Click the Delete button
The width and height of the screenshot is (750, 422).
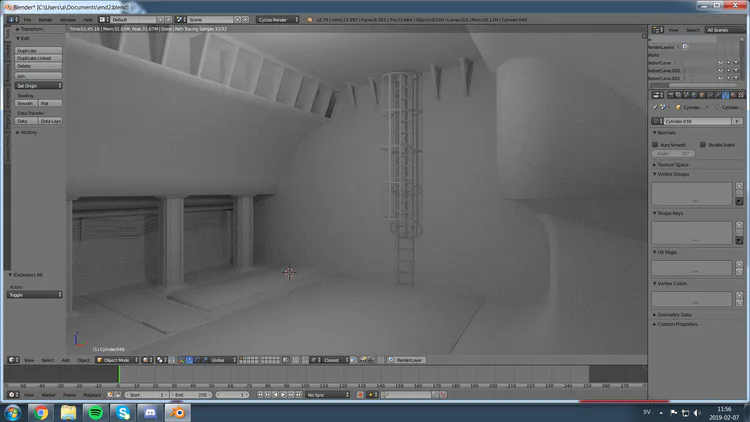point(38,66)
